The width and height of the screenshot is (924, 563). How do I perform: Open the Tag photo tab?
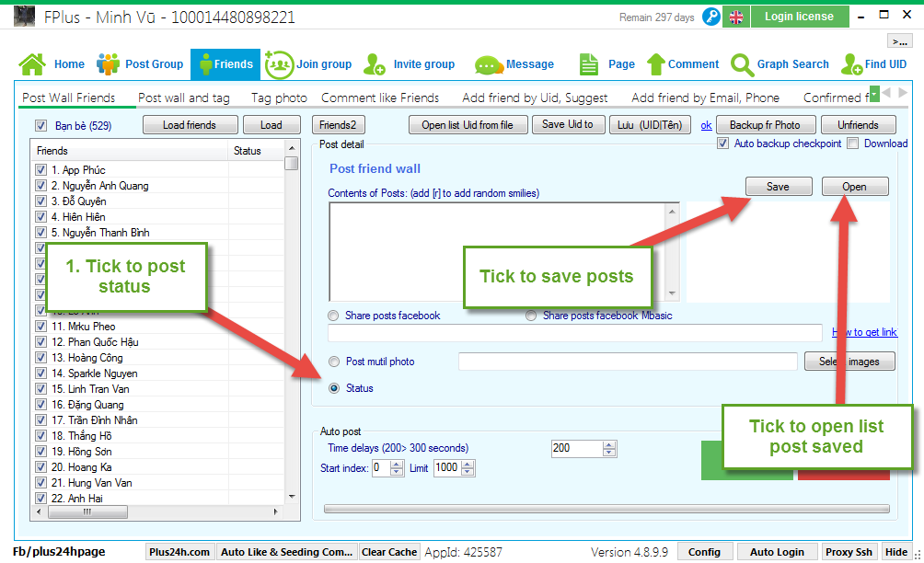pos(279,98)
